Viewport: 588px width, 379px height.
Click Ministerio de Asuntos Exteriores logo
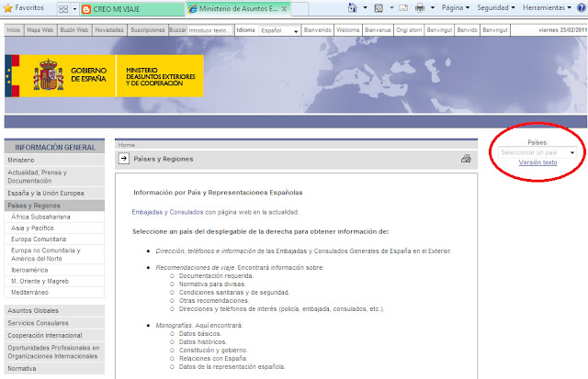160,76
